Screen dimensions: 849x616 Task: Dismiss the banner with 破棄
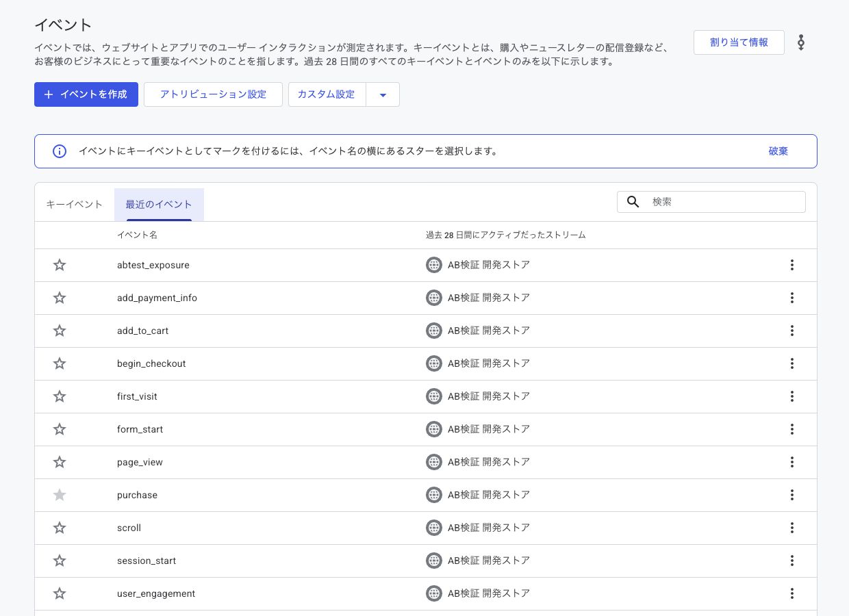point(778,151)
